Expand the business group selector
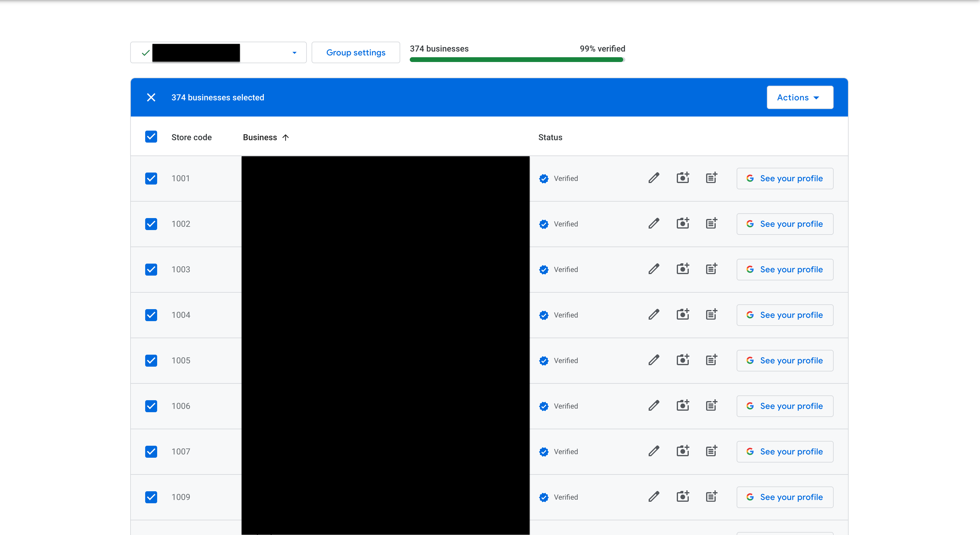 click(294, 52)
